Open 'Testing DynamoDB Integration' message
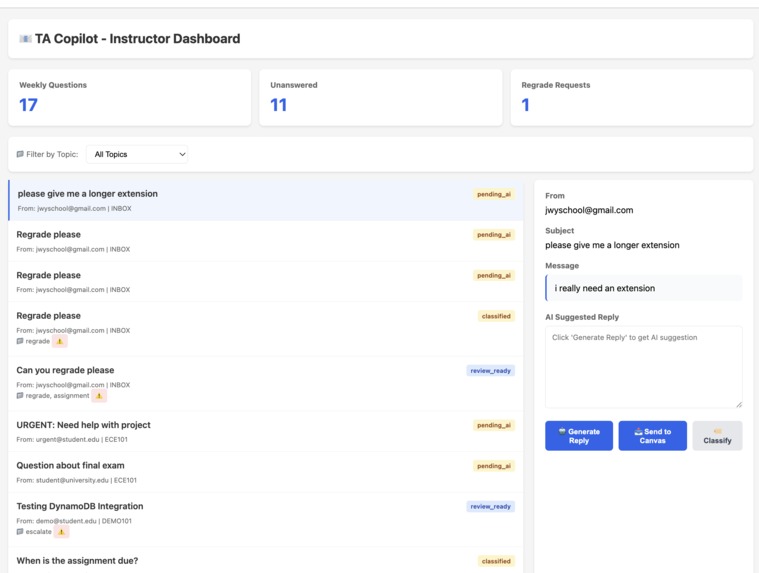The image size is (759, 573). pos(266,520)
